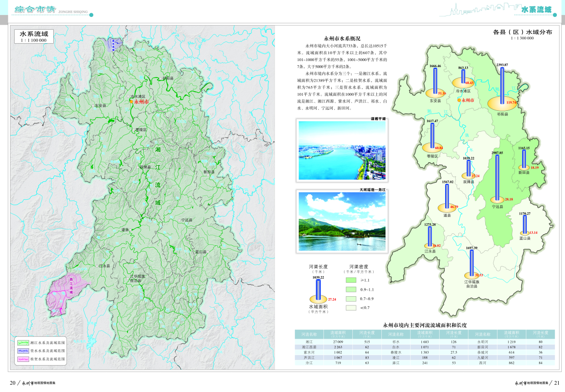Click the 水域面积 legend label
This screenshot has height=392, width=565.
318,307
